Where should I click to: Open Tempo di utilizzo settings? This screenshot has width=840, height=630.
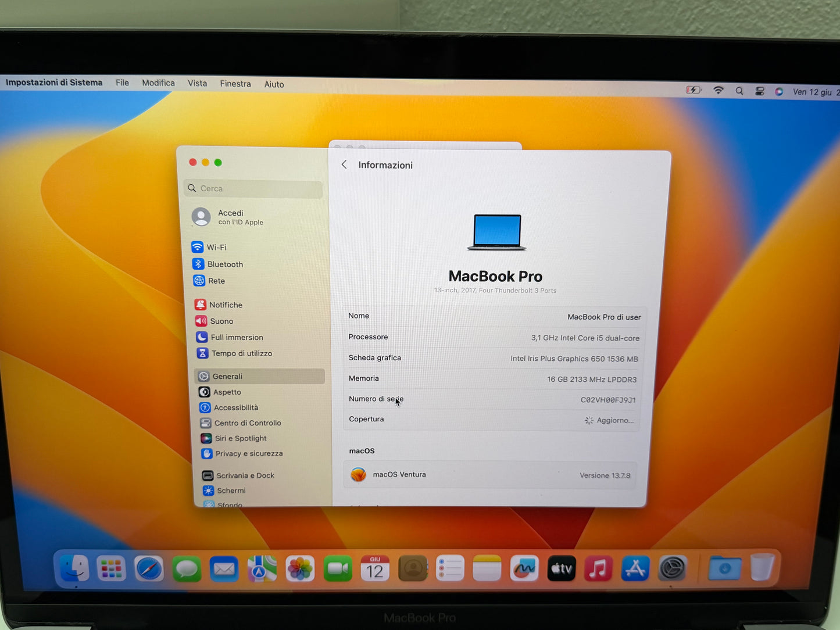[235, 353]
